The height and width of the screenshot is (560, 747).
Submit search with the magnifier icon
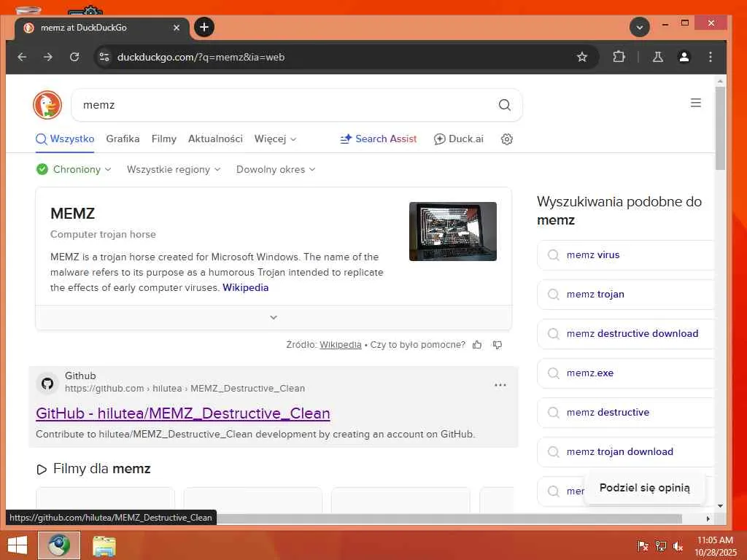pos(505,105)
